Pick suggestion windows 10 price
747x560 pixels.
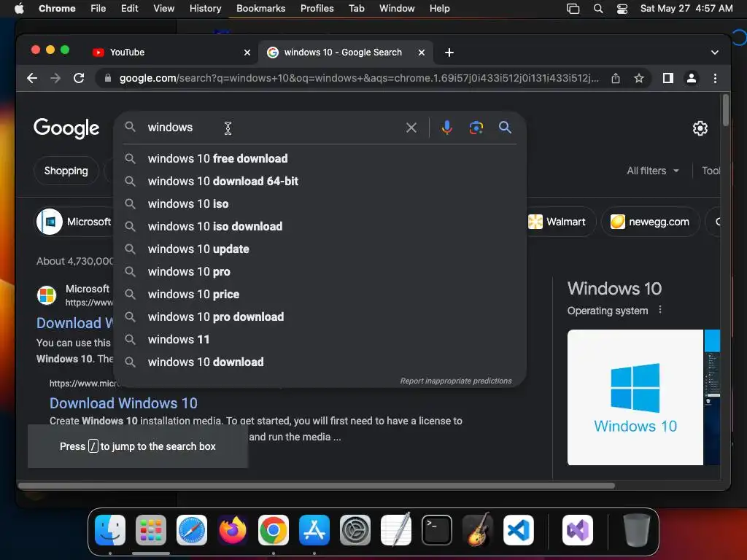(x=320, y=295)
